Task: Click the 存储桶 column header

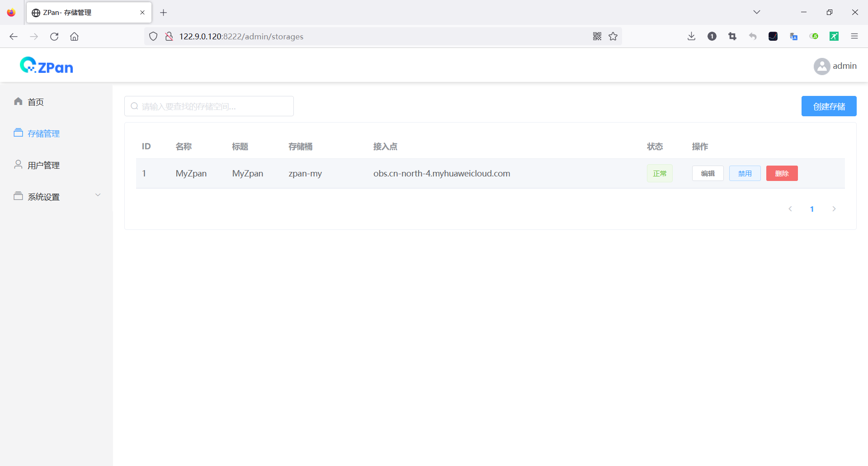Action: click(301, 146)
